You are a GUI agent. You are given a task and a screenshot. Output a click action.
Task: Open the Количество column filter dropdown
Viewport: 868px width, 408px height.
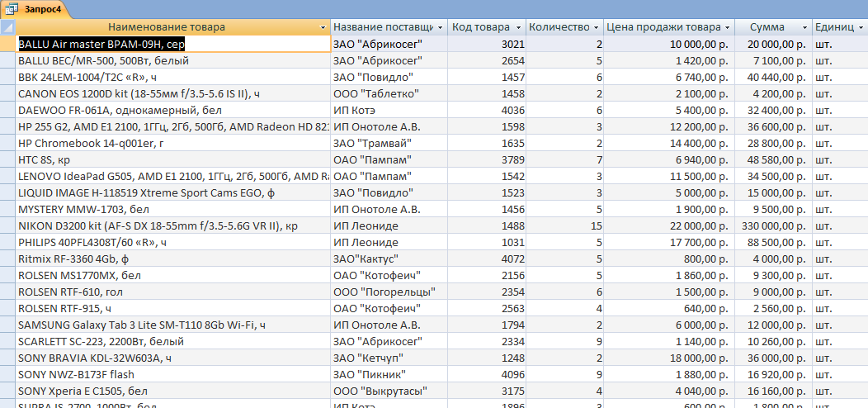click(x=597, y=28)
